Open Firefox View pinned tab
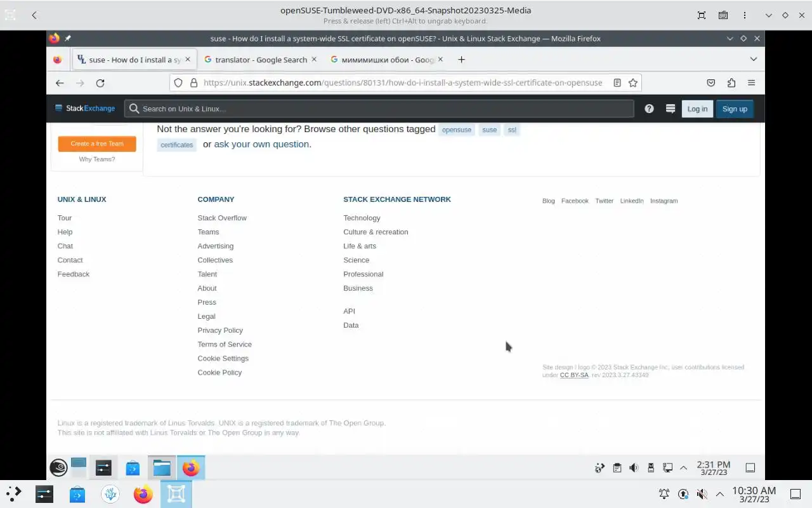 [x=58, y=60]
